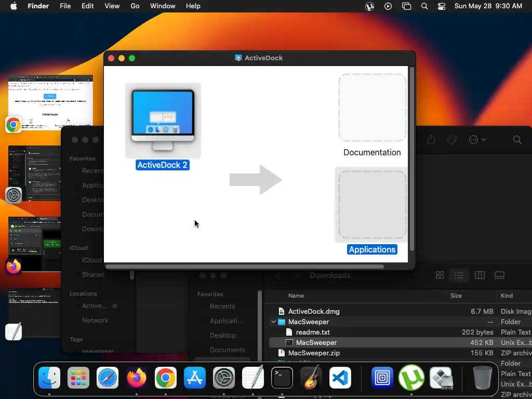Sort Downloads list by Size column
The width and height of the screenshot is (532, 399).
click(456, 296)
